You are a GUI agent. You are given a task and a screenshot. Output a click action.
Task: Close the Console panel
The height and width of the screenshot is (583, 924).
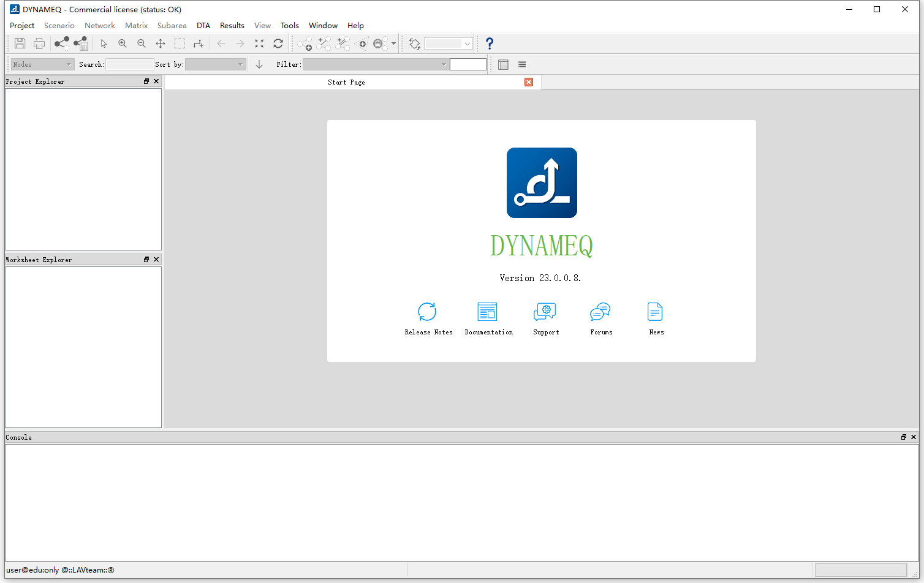(914, 437)
